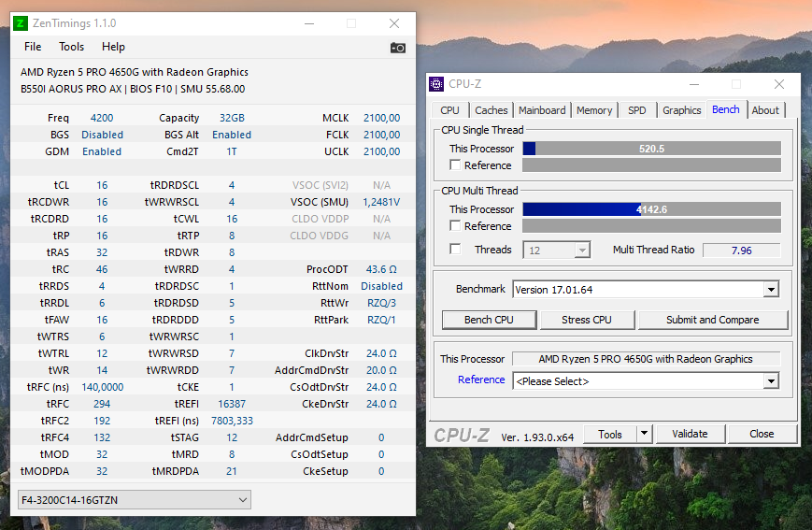Expand the F4-3200C14-16GTZN module dropdown
Image resolution: width=812 pixels, height=530 pixels.
click(135, 500)
